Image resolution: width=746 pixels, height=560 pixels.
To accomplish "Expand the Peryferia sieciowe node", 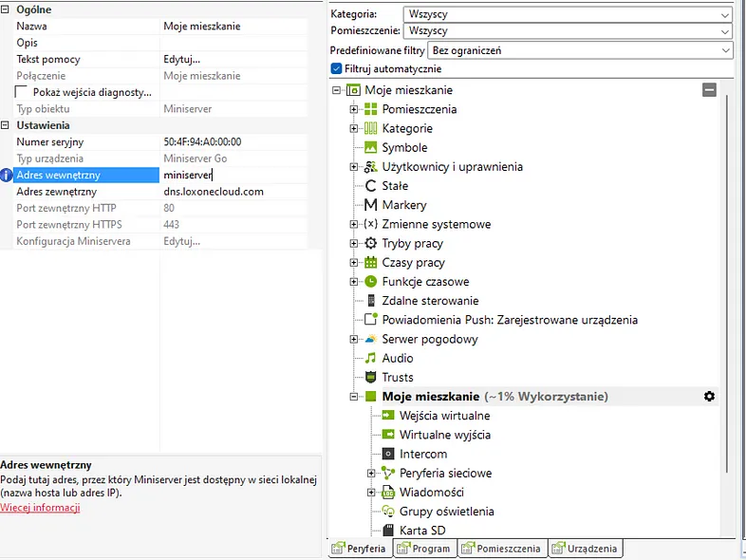I will click(x=371, y=473).
